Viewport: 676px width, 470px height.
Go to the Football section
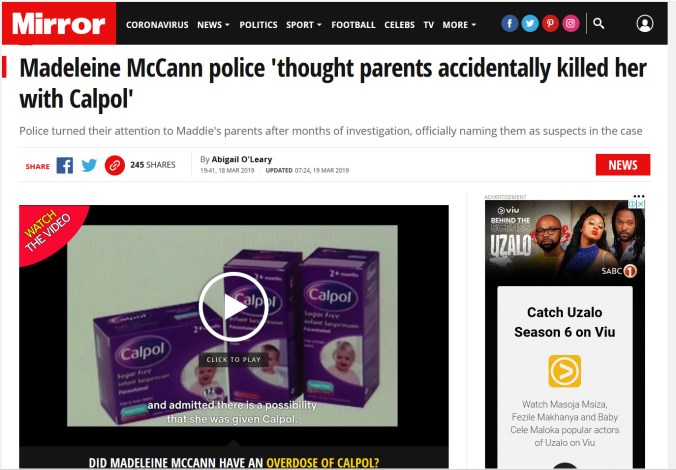[353, 25]
